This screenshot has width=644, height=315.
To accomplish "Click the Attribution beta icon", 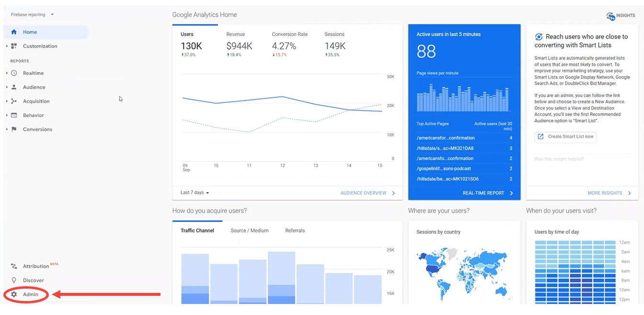I will (14, 267).
